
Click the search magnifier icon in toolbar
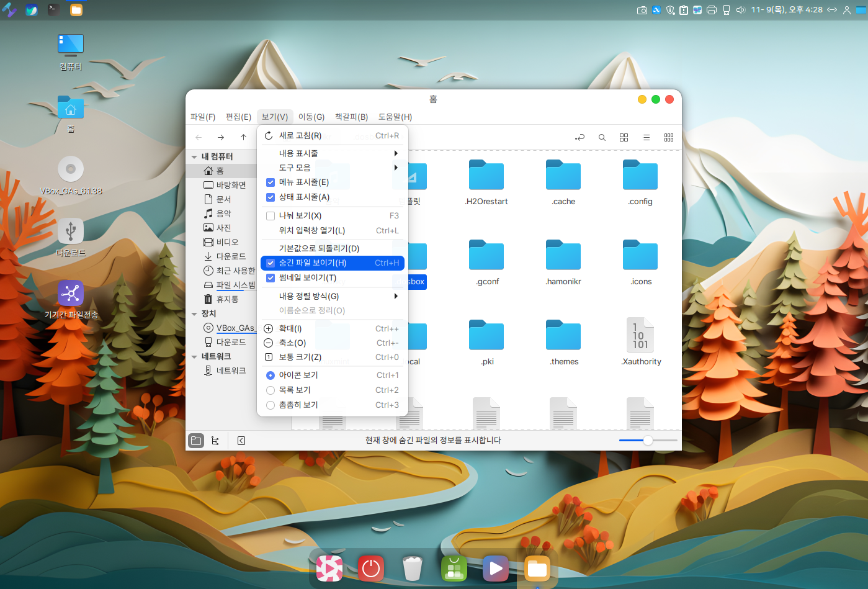(x=601, y=137)
